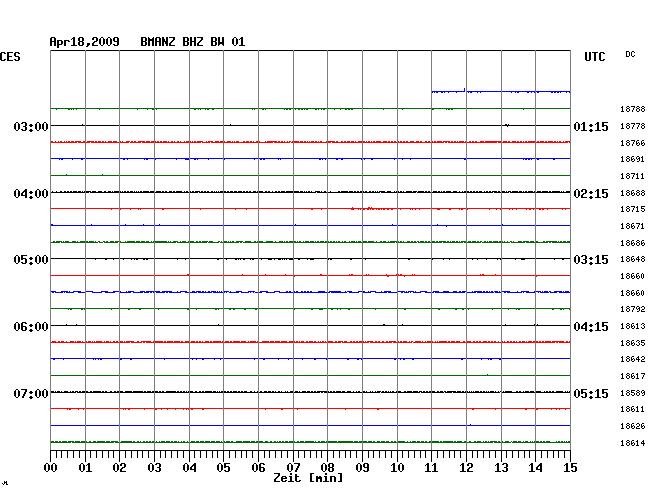
Task: Click the DC value '18642'
Action: 633,359
